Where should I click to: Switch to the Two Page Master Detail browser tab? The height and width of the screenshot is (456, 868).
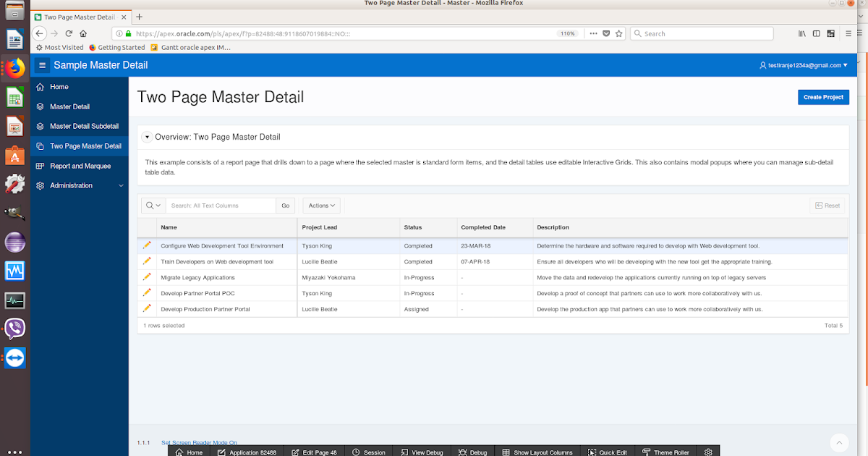80,16
